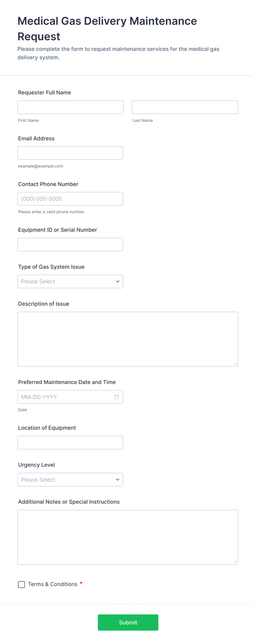Click the calendar icon in date field
The height and width of the screenshot is (644, 253).
click(117, 397)
